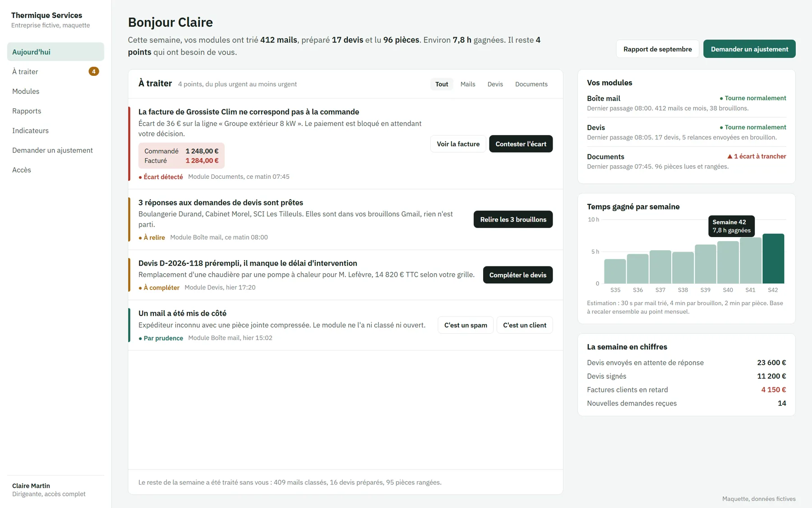Click the À relire status label

(152, 238)
